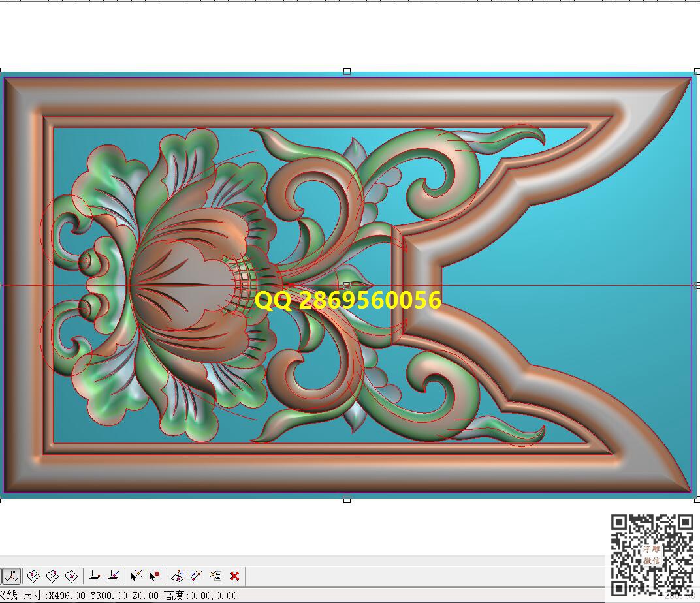This screenshot has height=603, width=700.
Task: Click the QR code image
Action: tap(651, 555)
